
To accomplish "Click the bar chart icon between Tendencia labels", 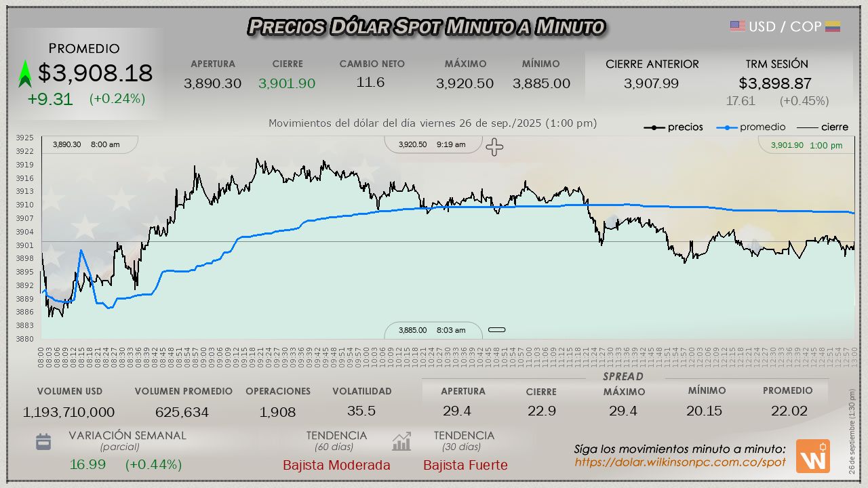I will point(401,442).
